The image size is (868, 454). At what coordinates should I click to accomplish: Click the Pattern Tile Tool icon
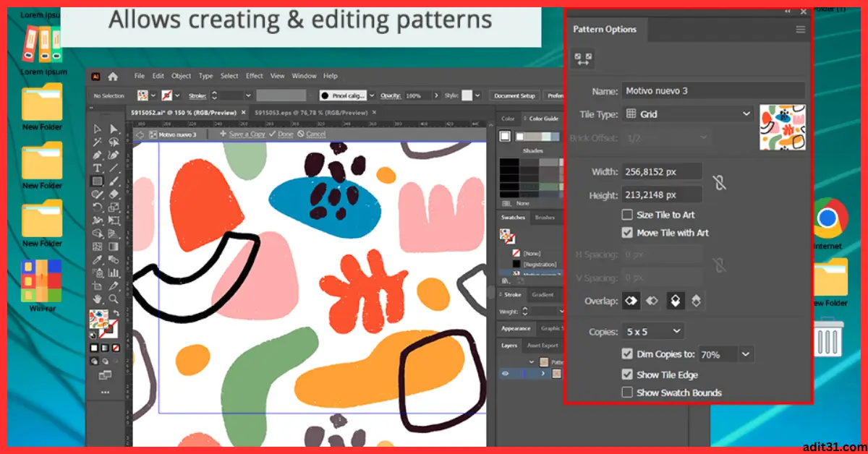coord(583,59)
